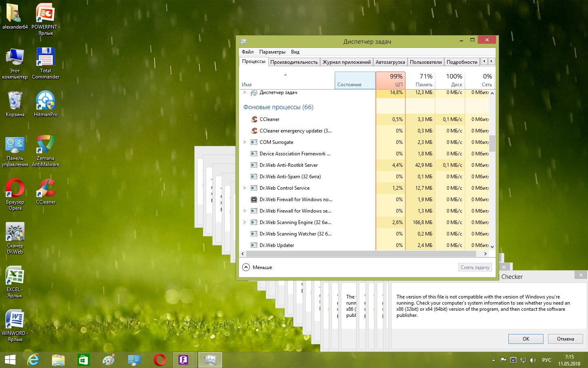The height and width of the screenshot is (368, 588).
Task: Open the Recycle Bin (Корзина) icon
Action: click(x=15, y=101)
